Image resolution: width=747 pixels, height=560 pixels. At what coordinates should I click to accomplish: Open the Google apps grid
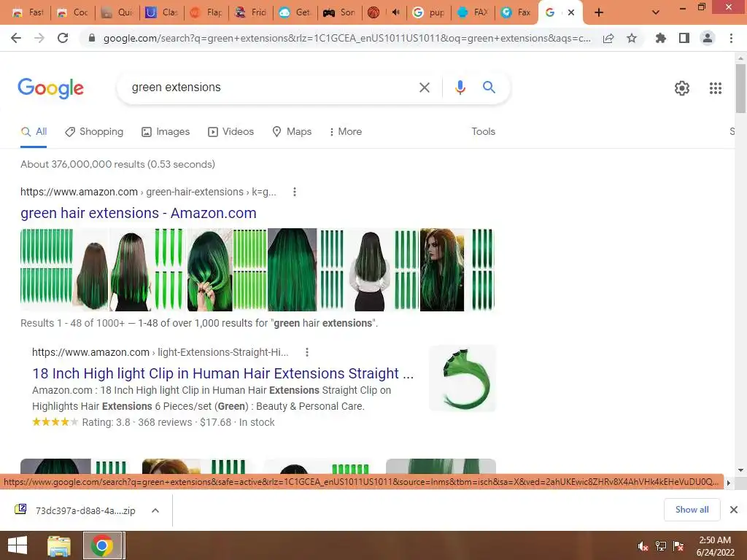click(x=716, y=88)
